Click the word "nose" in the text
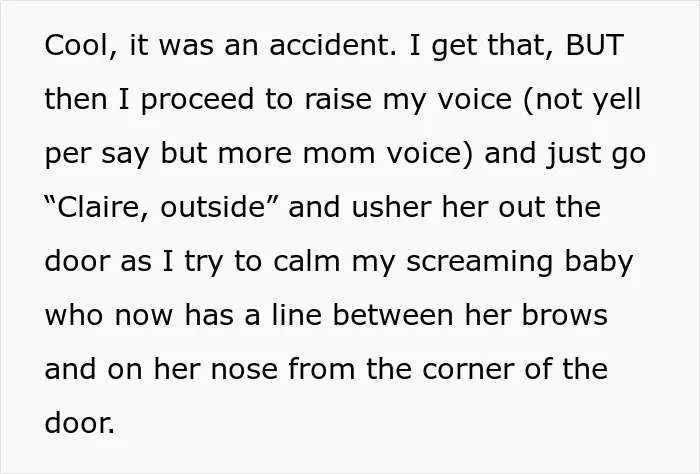Screen dimensions: 700x474 pos(244,370)
